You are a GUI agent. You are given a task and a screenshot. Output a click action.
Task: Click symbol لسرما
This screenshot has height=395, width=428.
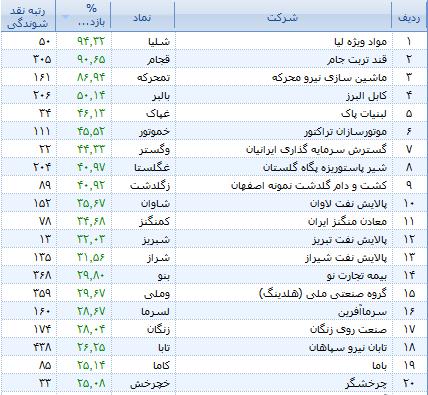point(156,312)
